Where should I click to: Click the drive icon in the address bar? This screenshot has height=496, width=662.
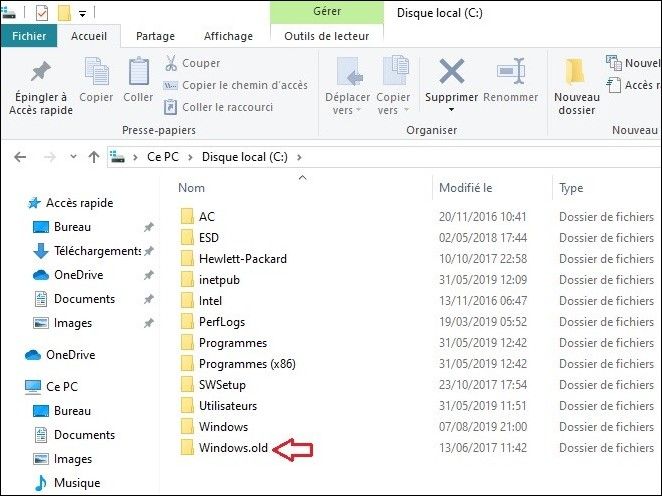pos(117,157)
